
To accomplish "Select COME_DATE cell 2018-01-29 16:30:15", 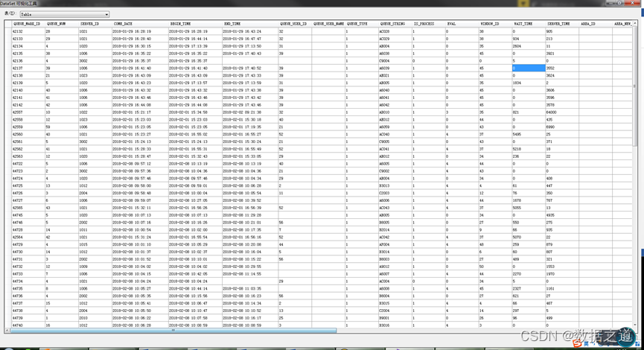I will [x=140, y=46].
